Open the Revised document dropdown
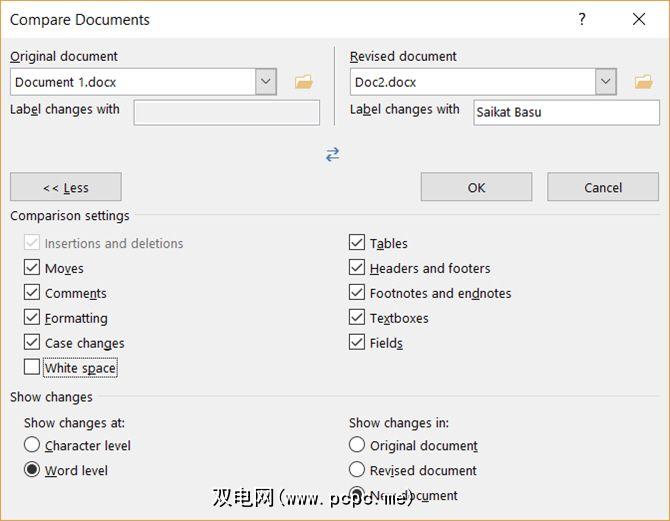 click(x=605, y=82)
